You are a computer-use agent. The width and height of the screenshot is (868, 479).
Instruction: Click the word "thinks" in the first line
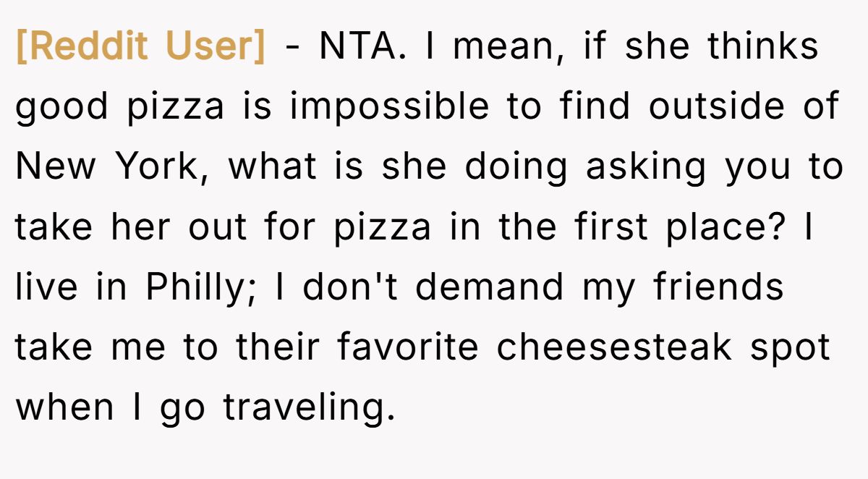[762, 47]
